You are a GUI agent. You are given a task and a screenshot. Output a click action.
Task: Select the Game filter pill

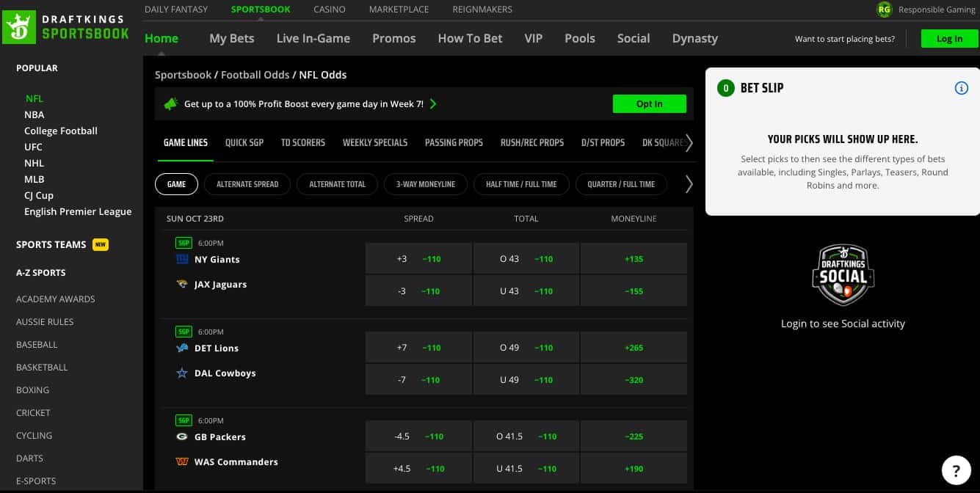[176, 184]
